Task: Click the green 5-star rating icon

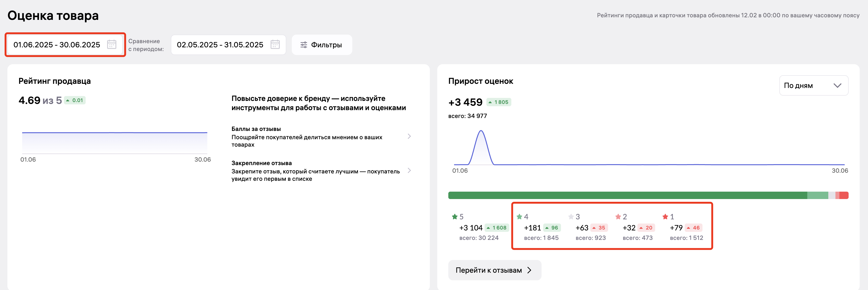Action: click(x=455, y=217)
